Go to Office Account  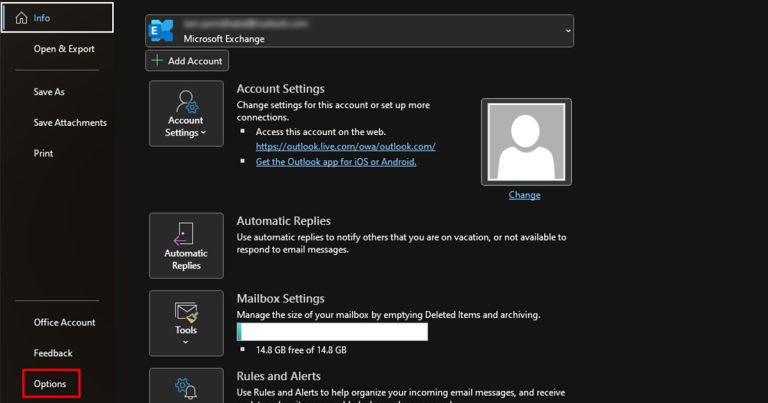tap(65, 322)
